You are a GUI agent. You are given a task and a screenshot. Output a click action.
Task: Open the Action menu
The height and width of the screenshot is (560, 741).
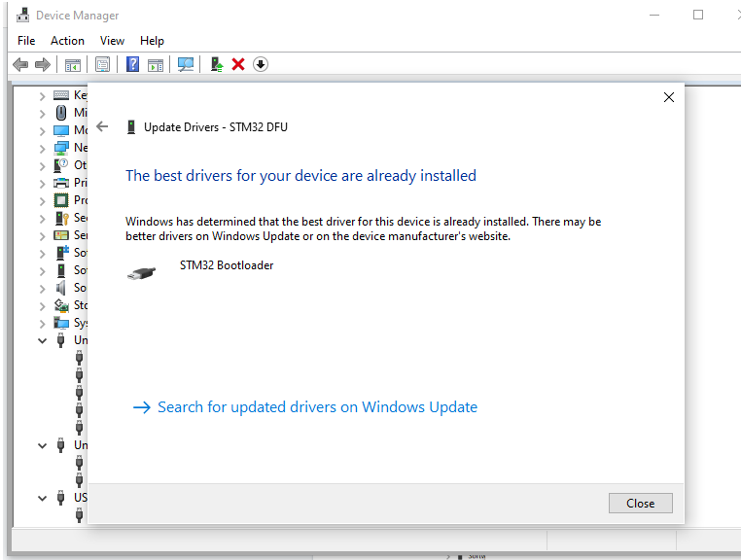tap(67, 41)
